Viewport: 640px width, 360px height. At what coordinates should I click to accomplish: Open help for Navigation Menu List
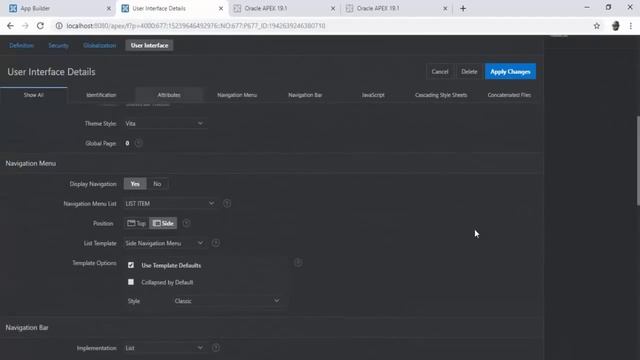point(227,203)
